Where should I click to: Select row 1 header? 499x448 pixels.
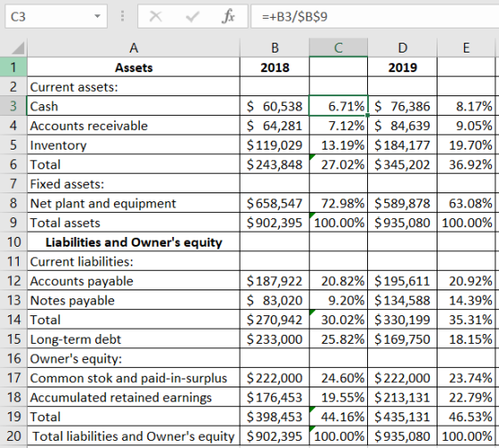13,67
